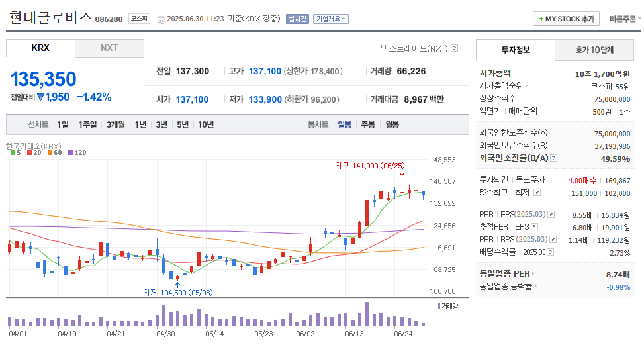Click 거래대금 value 8,967 백만
Viewport: 644px width, 345px height.
point(424,99)
